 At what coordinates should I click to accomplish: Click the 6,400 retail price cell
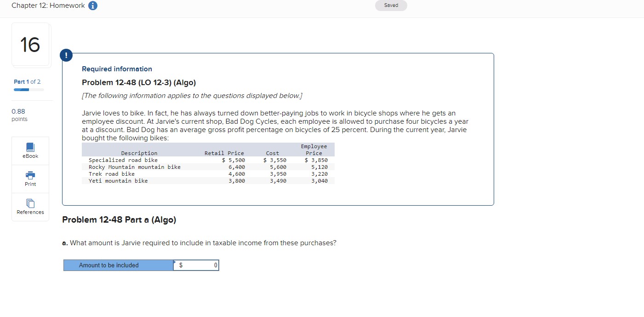tap(237, 167)
